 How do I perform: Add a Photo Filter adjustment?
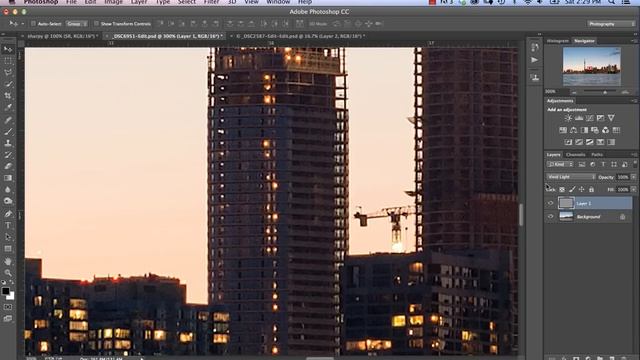point(595,130)
